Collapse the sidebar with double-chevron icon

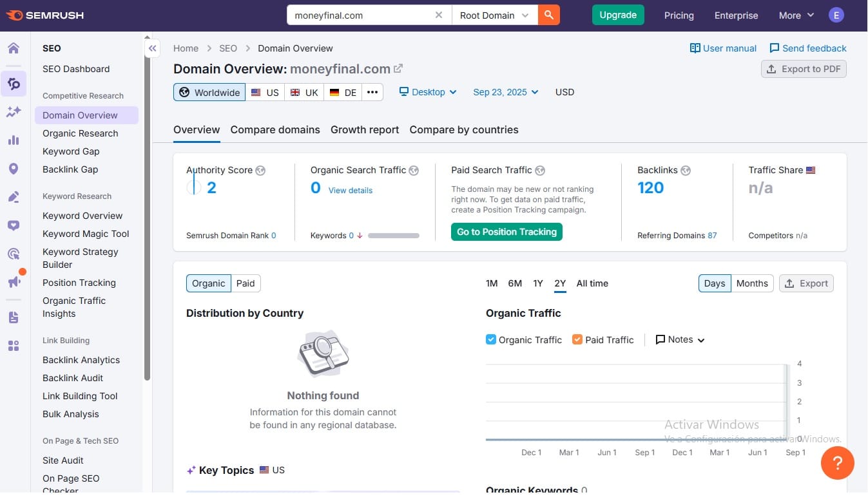click(153, 48)
